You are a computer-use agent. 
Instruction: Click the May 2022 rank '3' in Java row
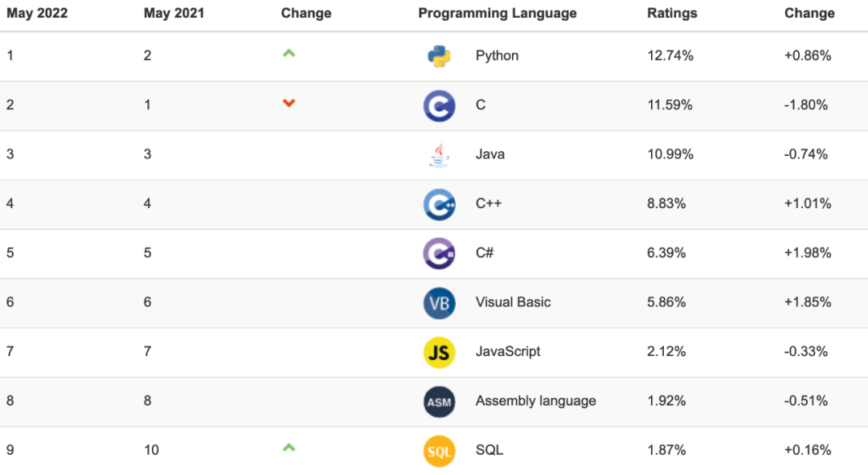10,154
